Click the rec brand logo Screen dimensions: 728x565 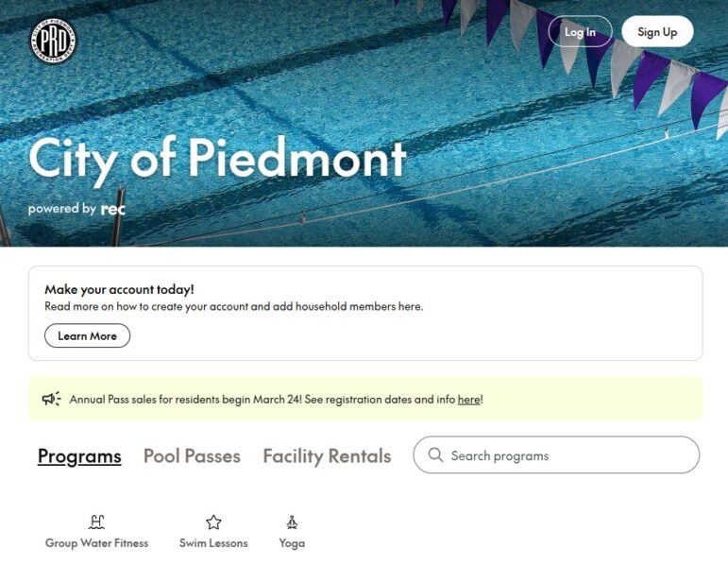click(113, 209)
